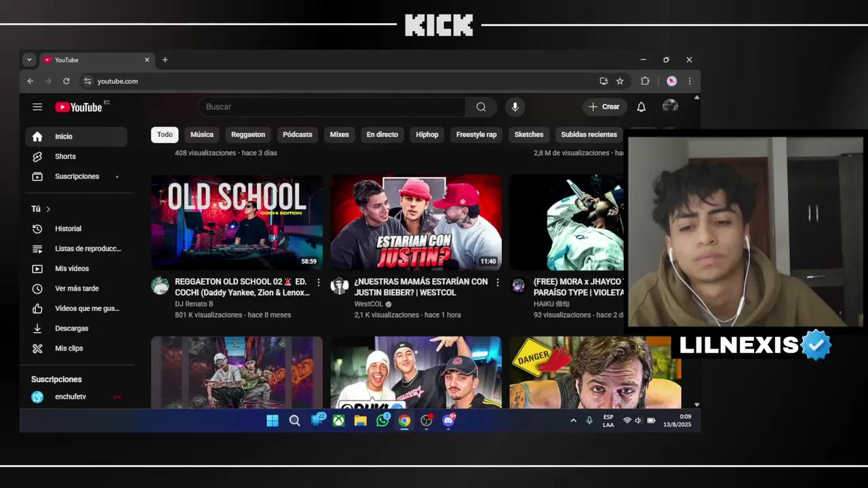Open options for WESTCOL Justin Bieber video
Image resolution: width=868 pixels, height=488 pixels.
498,282
